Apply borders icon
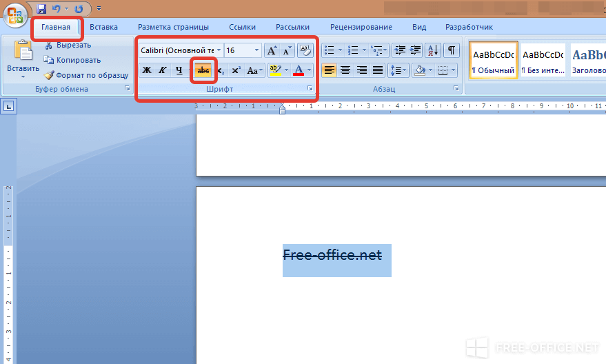This screenshot has width=606, height=364. tap(443, 70)
